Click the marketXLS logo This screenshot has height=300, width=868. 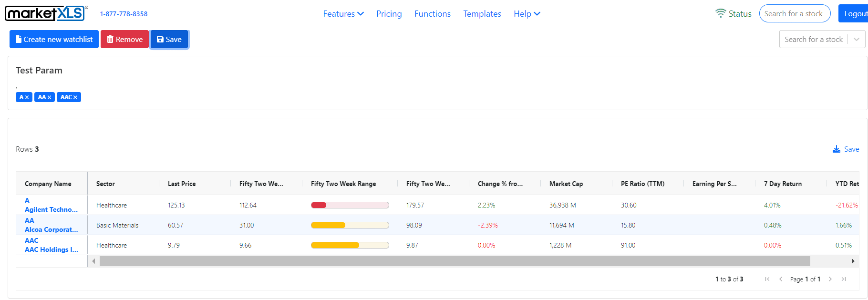[46, 13]
